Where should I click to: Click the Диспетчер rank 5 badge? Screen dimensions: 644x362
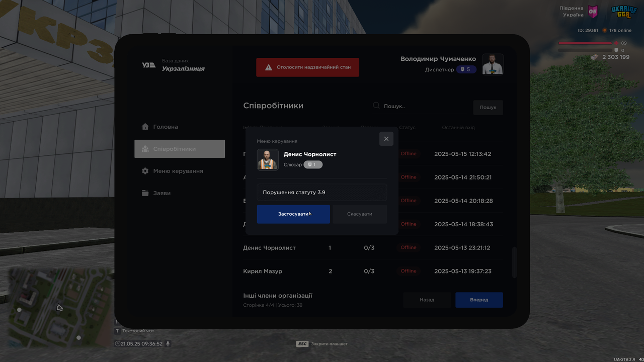click(x=466, y=69)
